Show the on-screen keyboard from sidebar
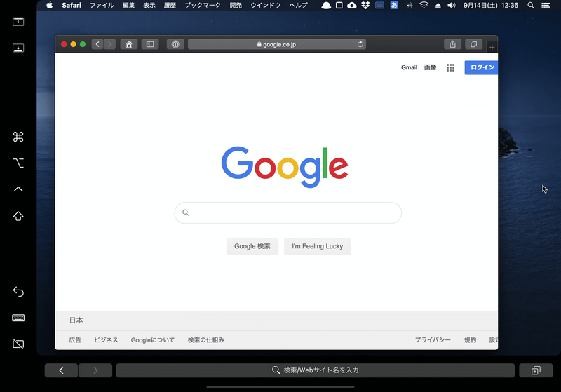Image resolution: width=561 pixels, height=392 pixels. [x=18, y=318]
